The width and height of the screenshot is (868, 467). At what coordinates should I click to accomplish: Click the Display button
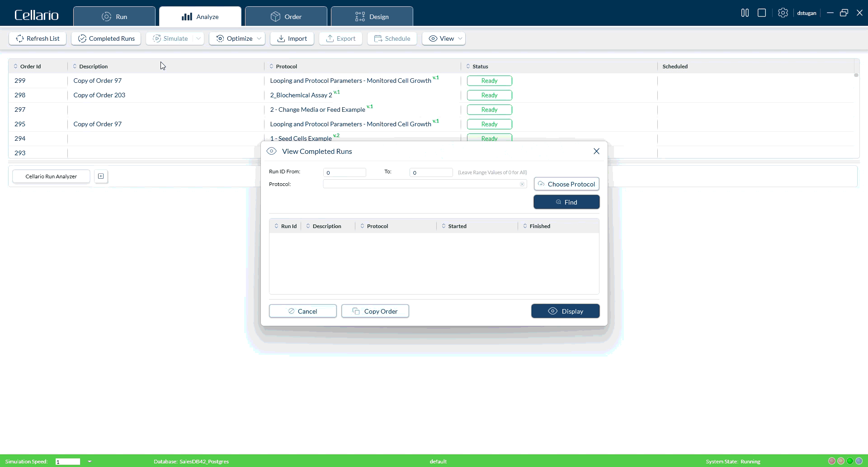coord(566,311)
